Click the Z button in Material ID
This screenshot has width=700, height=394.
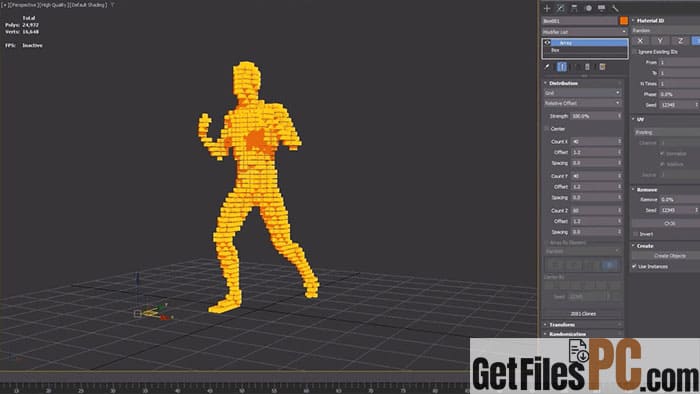[x=680, y=41]
